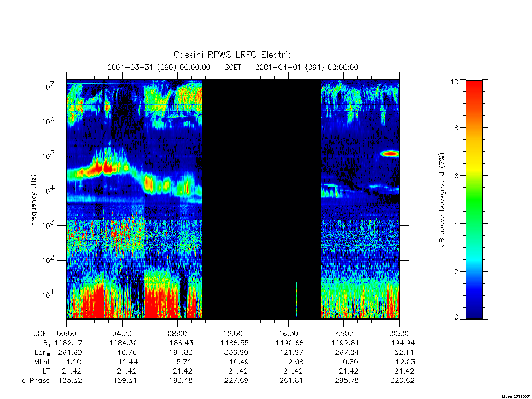Click the "Io Phase" row label

point(35,381)
